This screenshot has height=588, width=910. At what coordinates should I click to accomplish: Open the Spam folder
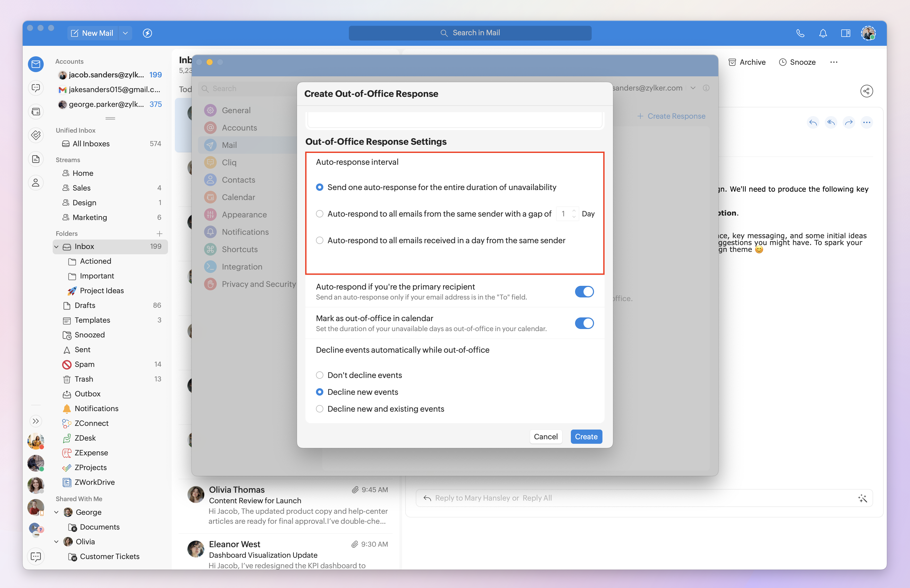[85, 364]
